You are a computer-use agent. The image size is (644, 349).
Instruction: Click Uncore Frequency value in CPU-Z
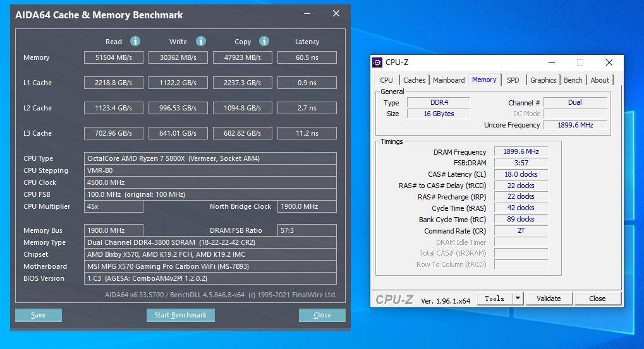click(x=575, y=125)
